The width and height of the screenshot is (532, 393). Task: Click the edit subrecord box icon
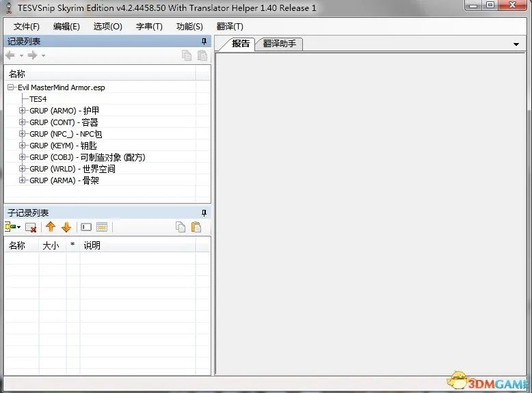click(x=86, y=228)
